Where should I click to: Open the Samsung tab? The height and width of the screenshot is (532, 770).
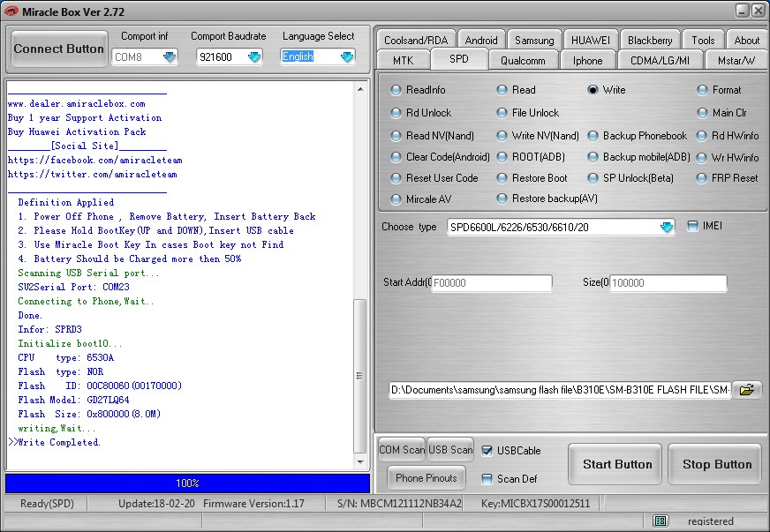click(x=534, y=41)
